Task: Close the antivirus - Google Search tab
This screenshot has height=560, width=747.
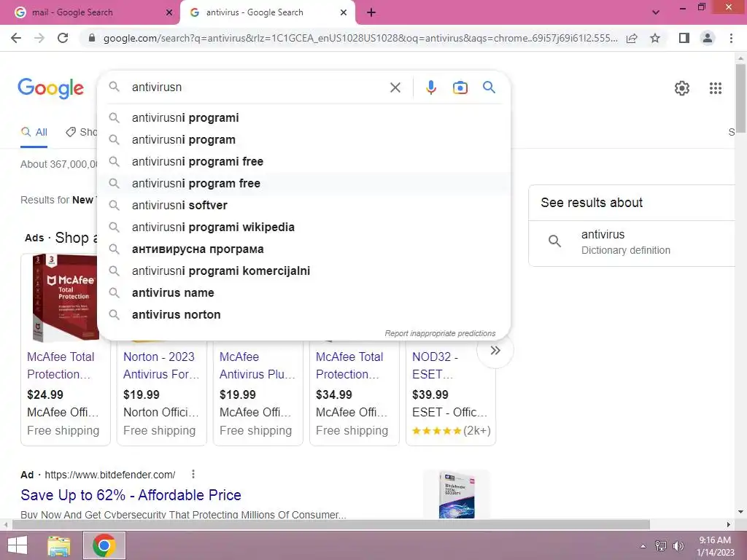Action: (344, 13)
